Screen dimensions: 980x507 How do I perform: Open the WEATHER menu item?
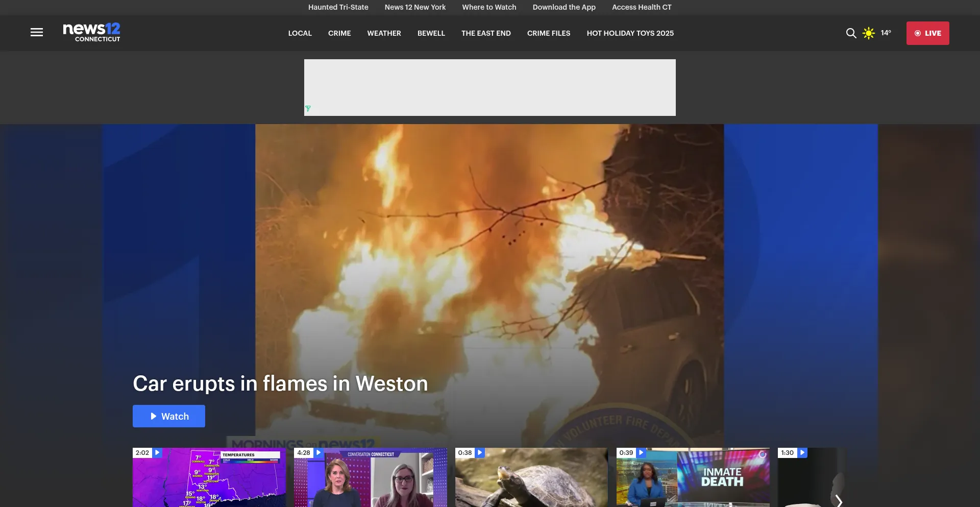384,33
